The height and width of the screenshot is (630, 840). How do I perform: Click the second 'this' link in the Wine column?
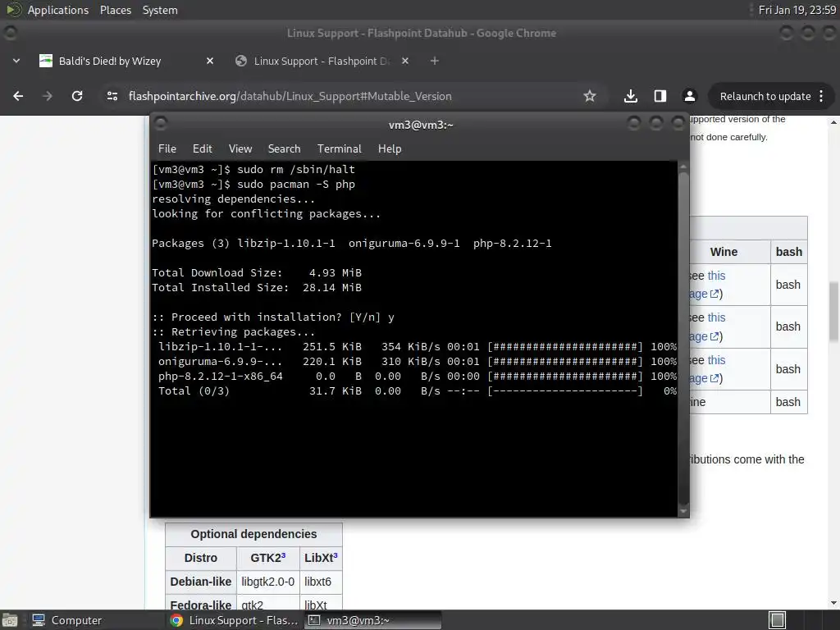coord(716,317)
